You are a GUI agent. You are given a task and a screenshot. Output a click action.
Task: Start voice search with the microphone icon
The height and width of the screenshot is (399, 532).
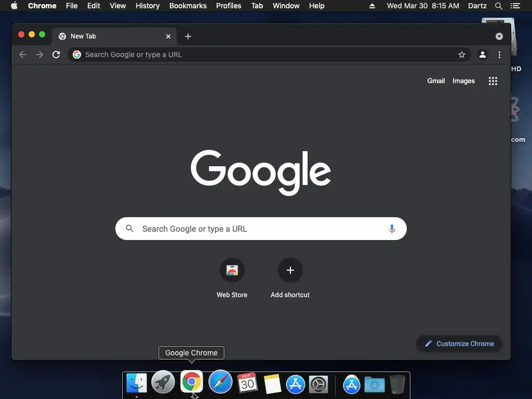click(x=392, y=229)
